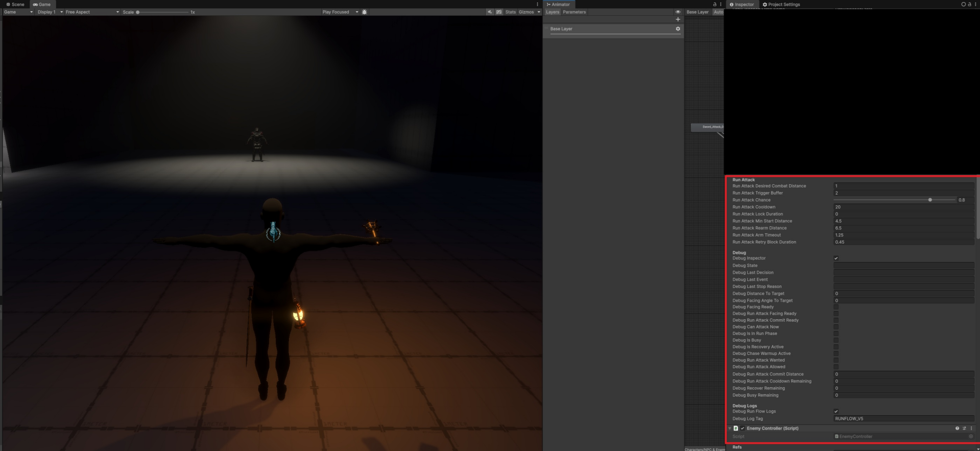
Task: Enable Debug Can Attack Now checkbox
Action: click(x=836, y=327)
